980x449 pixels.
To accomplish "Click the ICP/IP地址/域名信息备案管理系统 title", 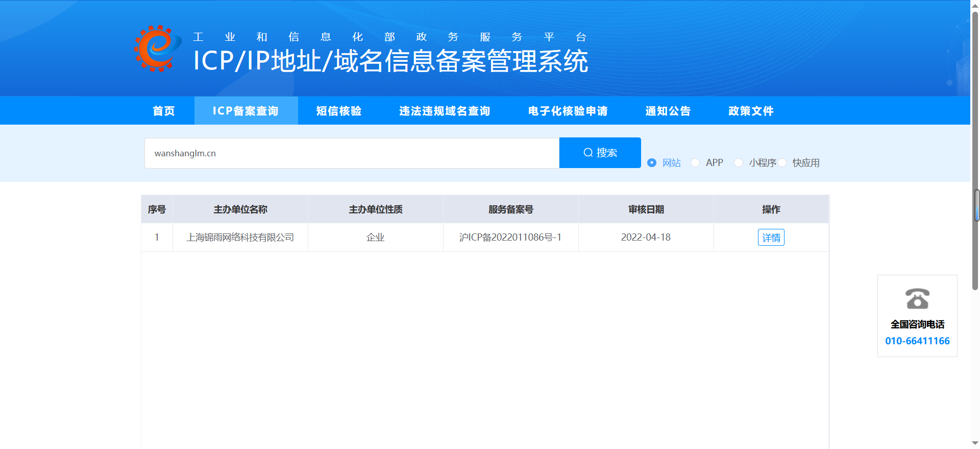I will (391, 61).
